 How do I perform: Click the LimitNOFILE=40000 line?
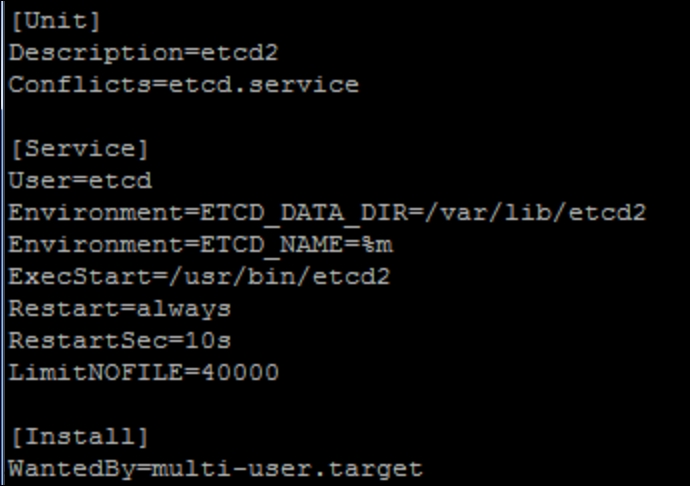click(143, 372)
